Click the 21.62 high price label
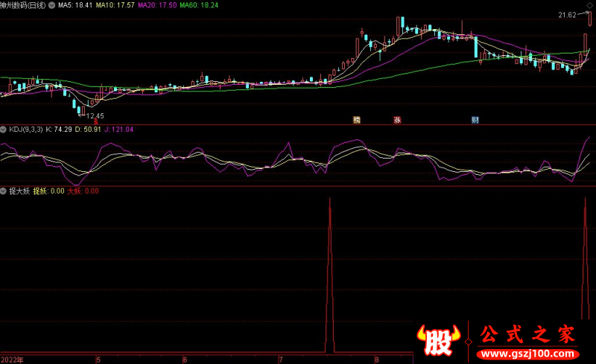The image size is (596, 364). (x=567, y=15)
